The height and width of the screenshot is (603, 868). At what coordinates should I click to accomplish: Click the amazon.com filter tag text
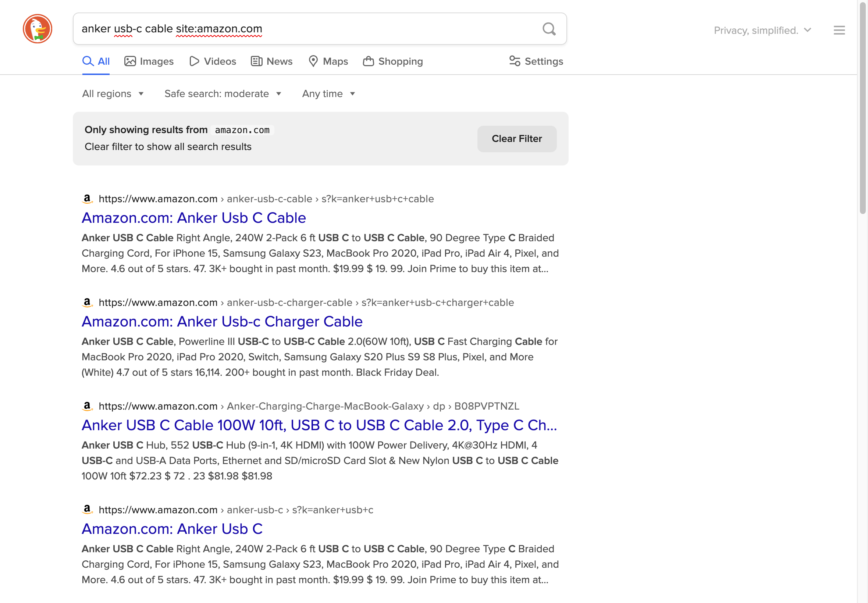tap(242, 130)
